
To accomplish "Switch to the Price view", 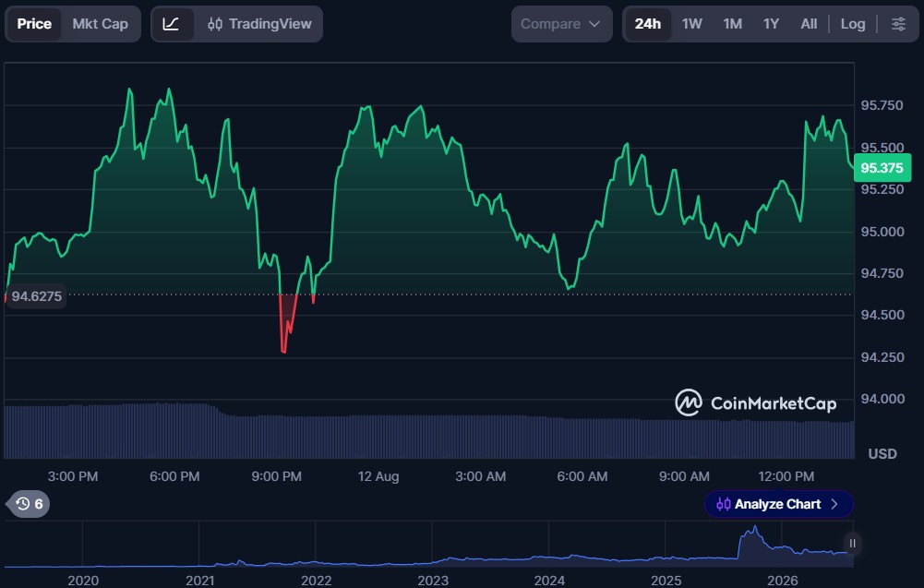I will [x=33, y=24].
